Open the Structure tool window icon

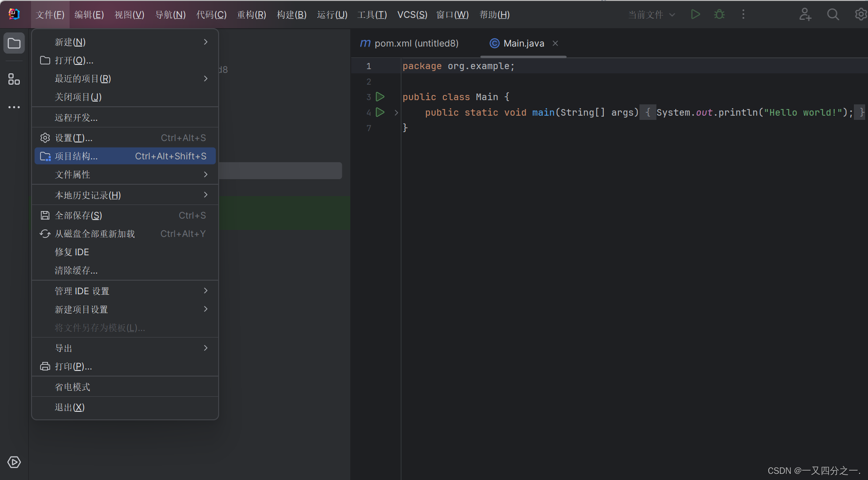point(14,79)
